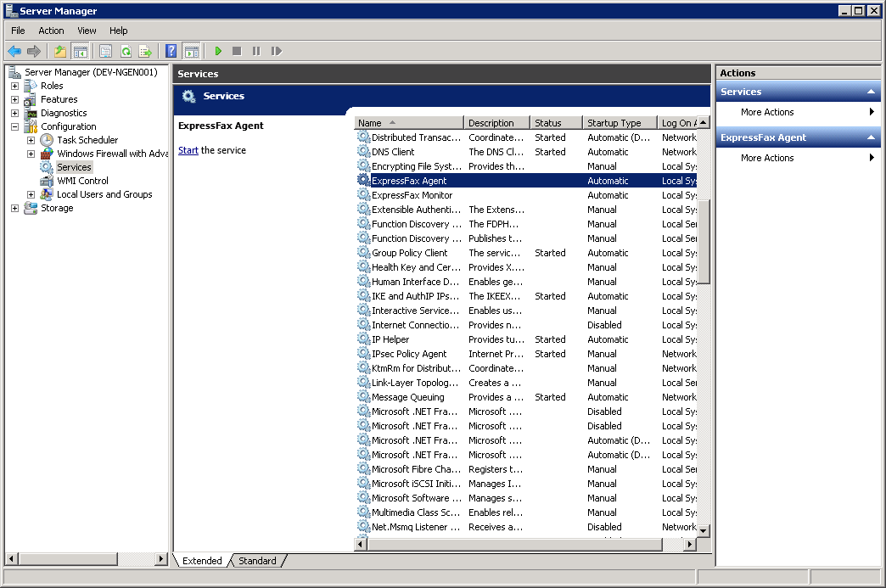Select the Group Policy Client service
This screenshot has width=886, height=588.
(527, 253)
